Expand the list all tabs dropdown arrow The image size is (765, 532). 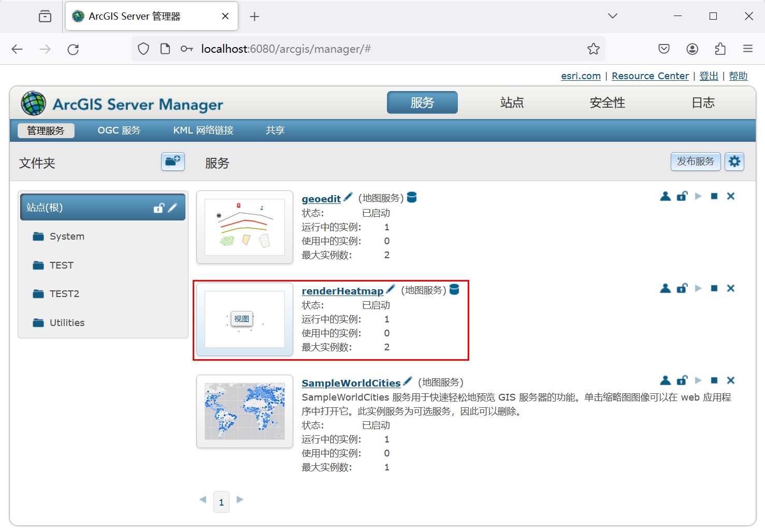[x=613, y=16]
